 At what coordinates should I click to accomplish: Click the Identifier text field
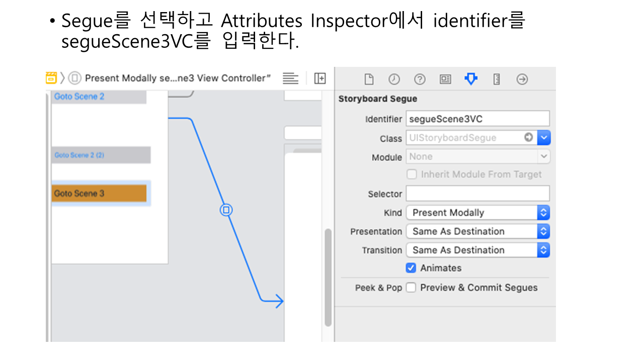tap(477, 119)
